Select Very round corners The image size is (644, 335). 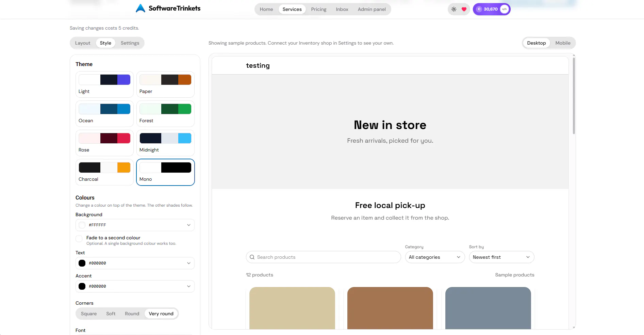click(x=161, y=314)
